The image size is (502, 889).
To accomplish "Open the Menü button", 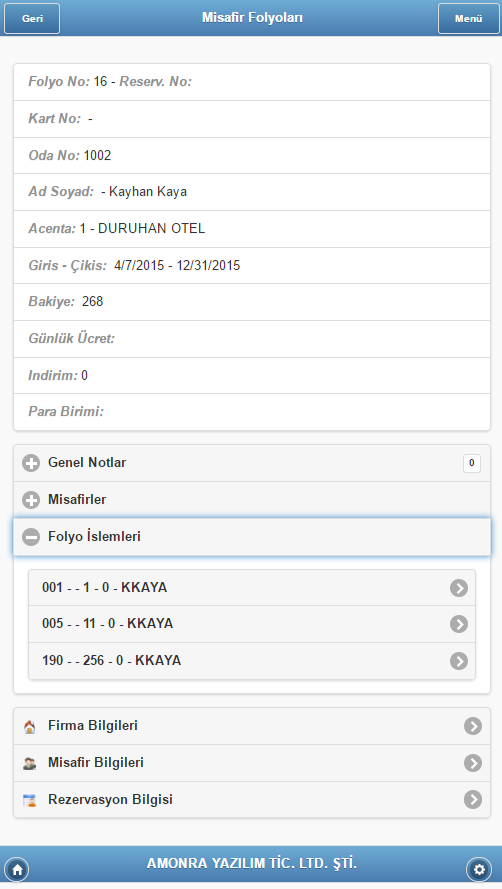I will click(x=469, y=18).
